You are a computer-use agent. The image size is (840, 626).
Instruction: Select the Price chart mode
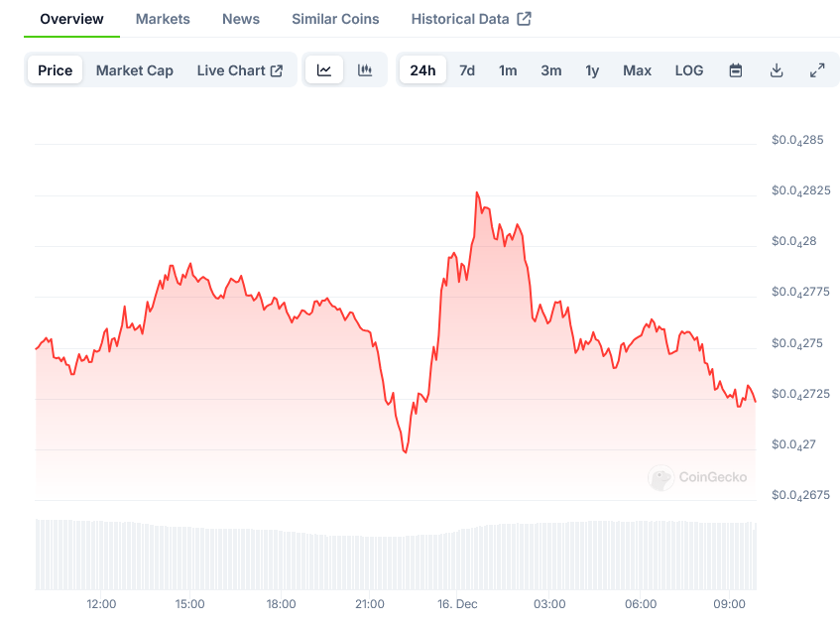coord(56,70)
